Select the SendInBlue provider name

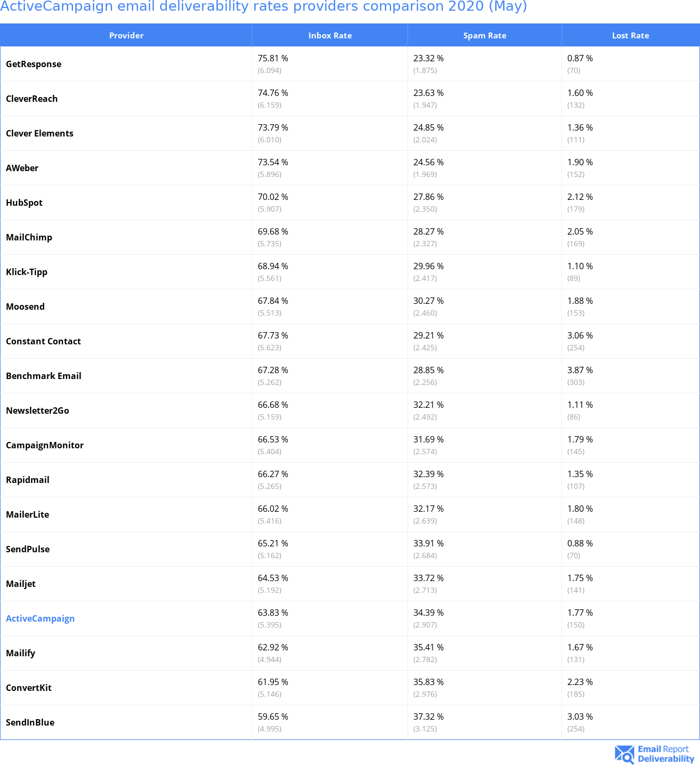coord(30,722)
